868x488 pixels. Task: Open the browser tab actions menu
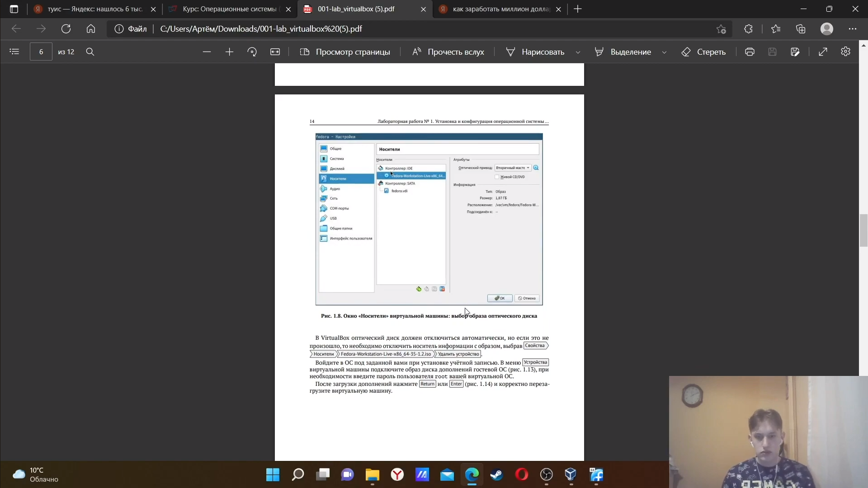pyautogui.click(x=14, y=9)
